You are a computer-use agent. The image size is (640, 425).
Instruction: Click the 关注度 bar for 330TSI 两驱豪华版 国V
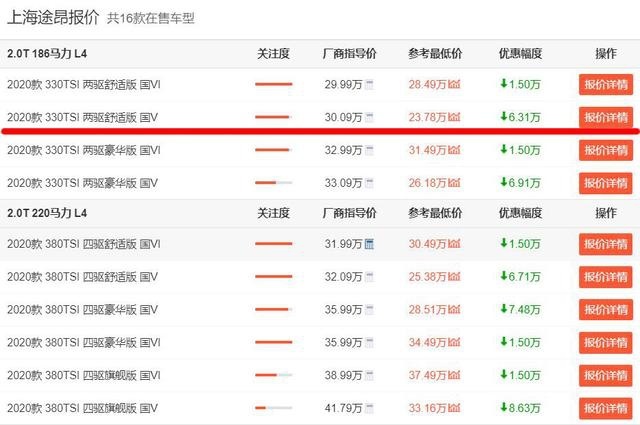[273, 183]
